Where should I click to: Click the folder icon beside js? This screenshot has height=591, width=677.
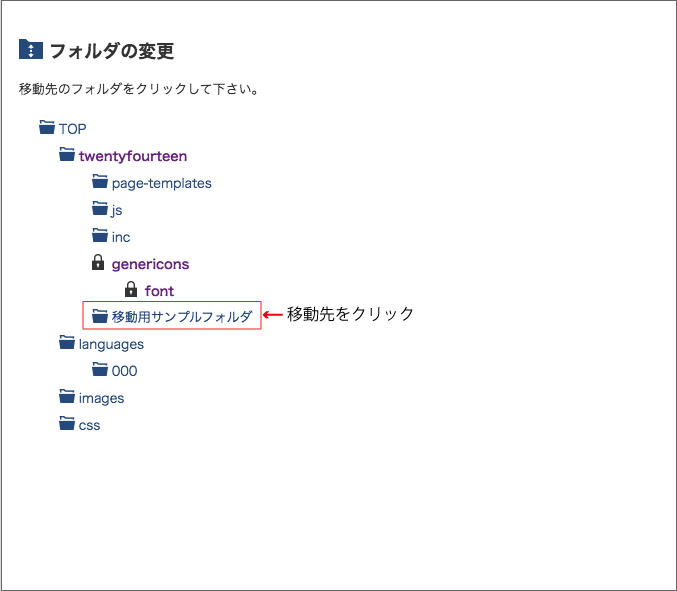pos(100,208)
